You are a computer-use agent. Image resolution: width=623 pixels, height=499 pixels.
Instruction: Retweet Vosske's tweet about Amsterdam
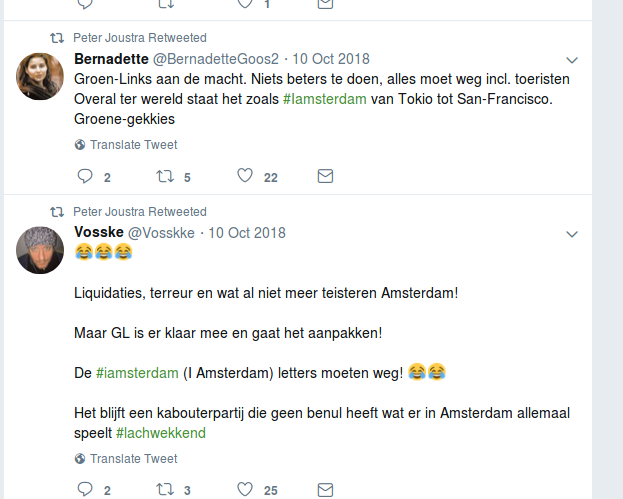165,490
